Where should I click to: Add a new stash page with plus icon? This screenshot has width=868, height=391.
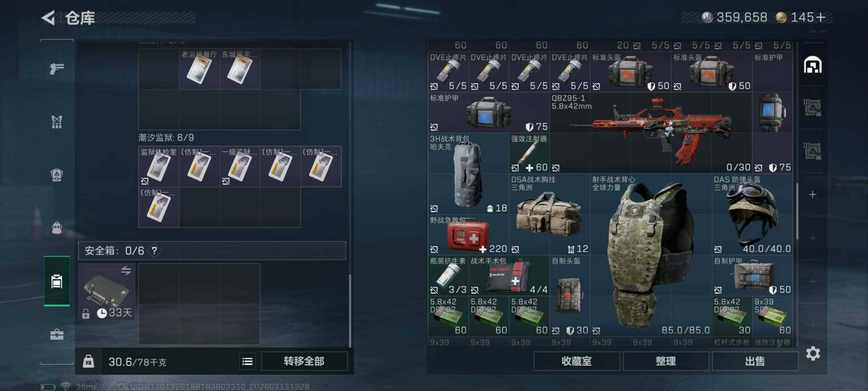(813, 194)
